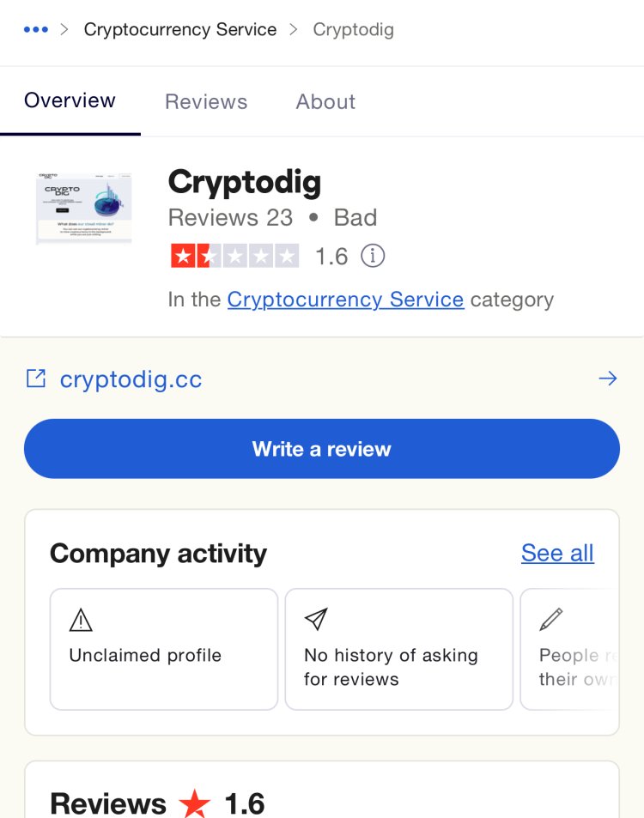Click the 1.6 star rating bar
Viewport: 644px width, 818px height.
pyautogui.click(x=235, y=256)
